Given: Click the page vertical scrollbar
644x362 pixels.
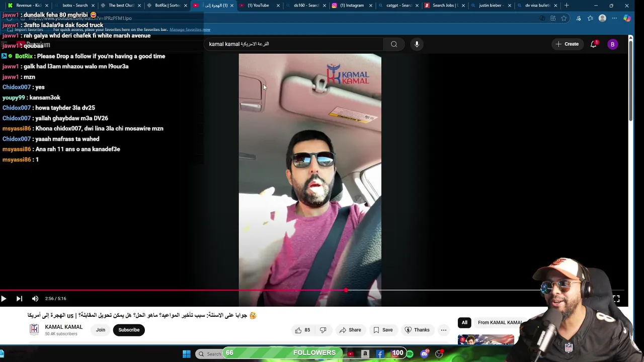Looking at the screenshot, I should [x=631, y=80].
